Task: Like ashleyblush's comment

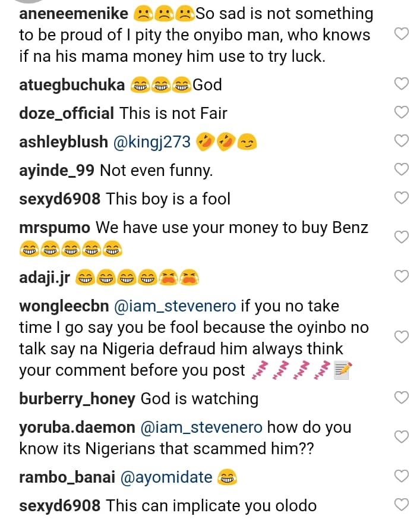Action: pyautogui.click(x=402, y=141)
